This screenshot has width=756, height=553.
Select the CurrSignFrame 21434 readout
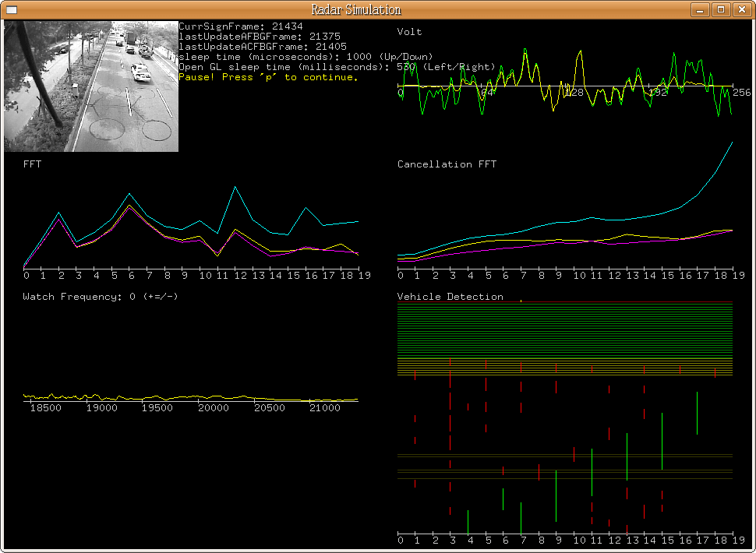[241, 26]
